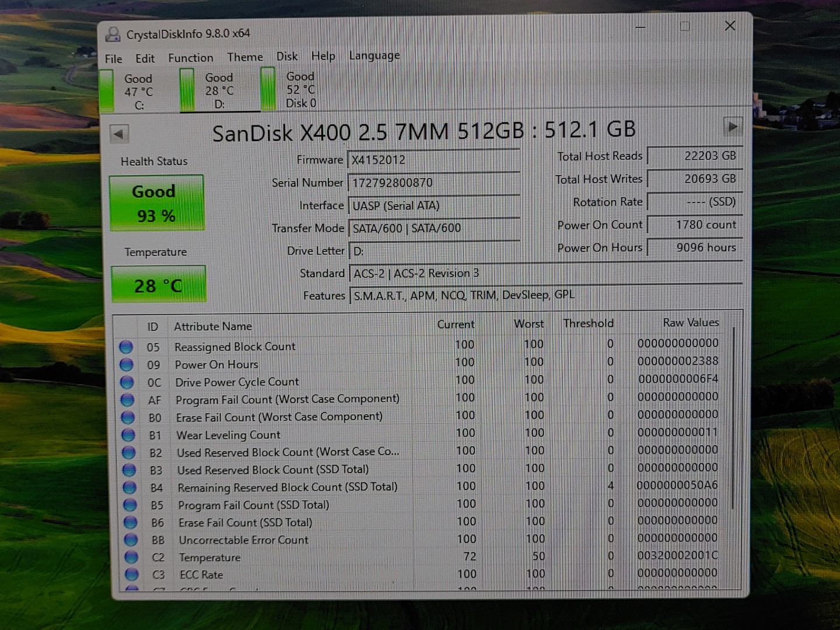Click status icon for Drive Power Cycle Count
This screenshot has width=840, height=630.
pos(127,383)
